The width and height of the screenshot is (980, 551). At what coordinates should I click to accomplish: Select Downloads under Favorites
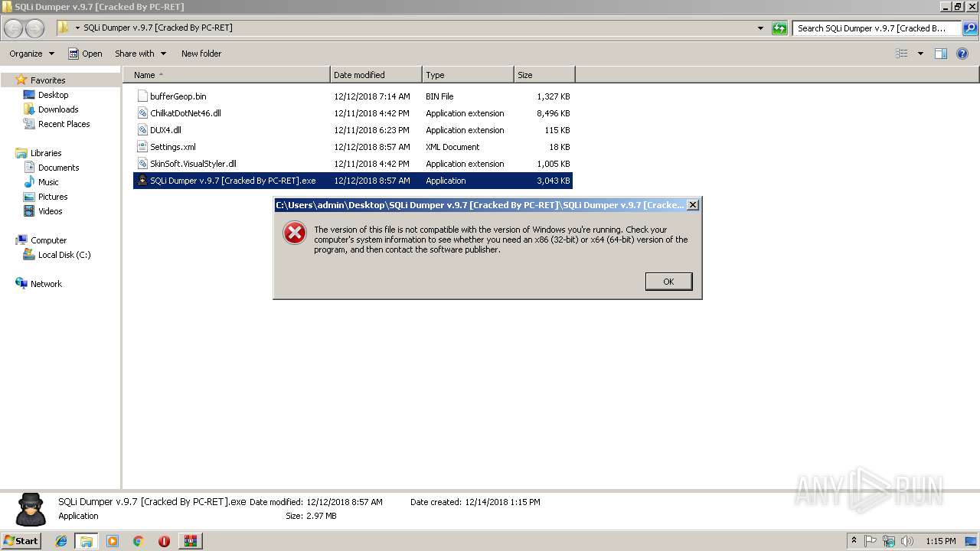58,109
